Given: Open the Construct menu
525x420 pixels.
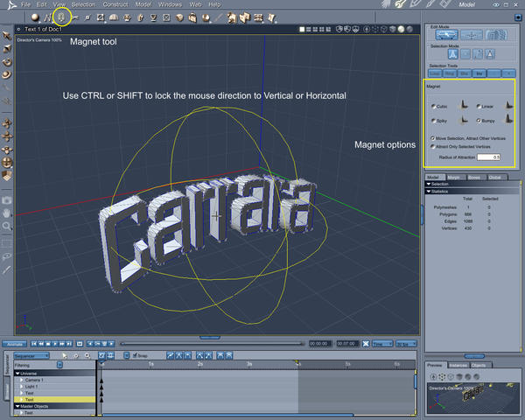Looking at the screenshot, I should click(115, 4).
